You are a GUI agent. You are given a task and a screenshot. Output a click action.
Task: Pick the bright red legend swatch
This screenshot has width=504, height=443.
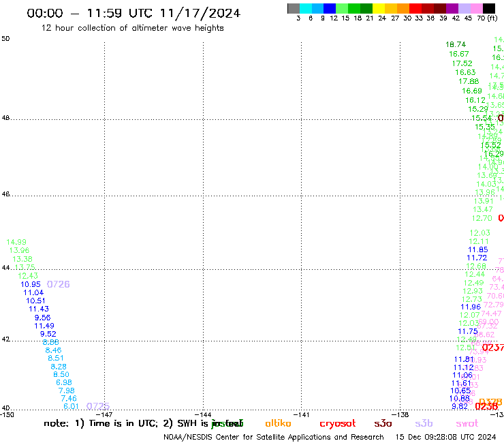pyautogui.click(x=415, y=8)
